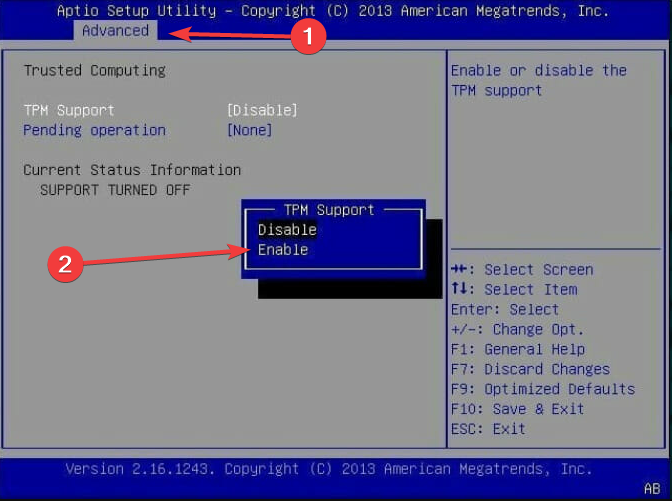Click the help text about TPM support
Screen dimensions: 672x501
coord(539,80)
